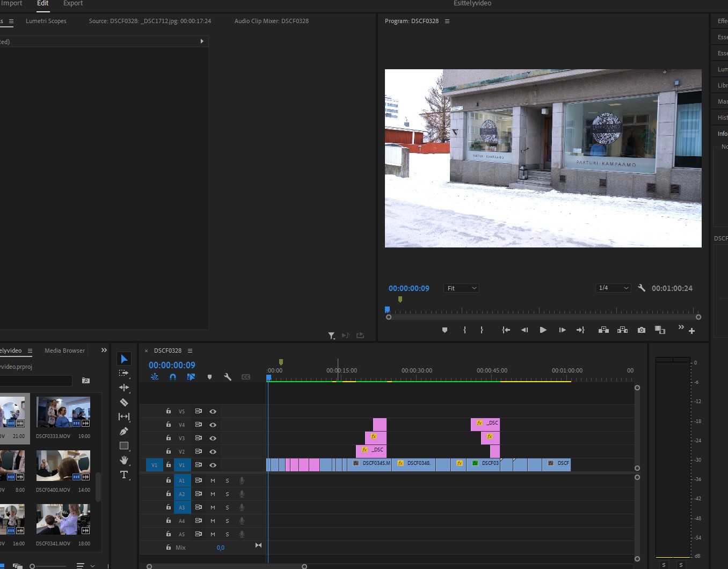The height and width of the screenshot is (569, 728).
Task: Switch to the Export tab
Action: coord(73,4)
